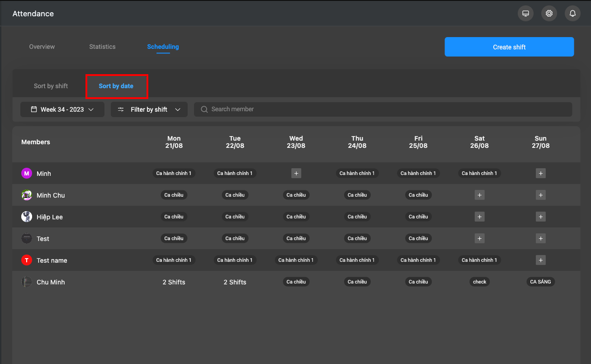Click plus icon for Minh on Wednesday
This screenshot has width=591, height=364.
pyautogui.click(x=296, y=173)
